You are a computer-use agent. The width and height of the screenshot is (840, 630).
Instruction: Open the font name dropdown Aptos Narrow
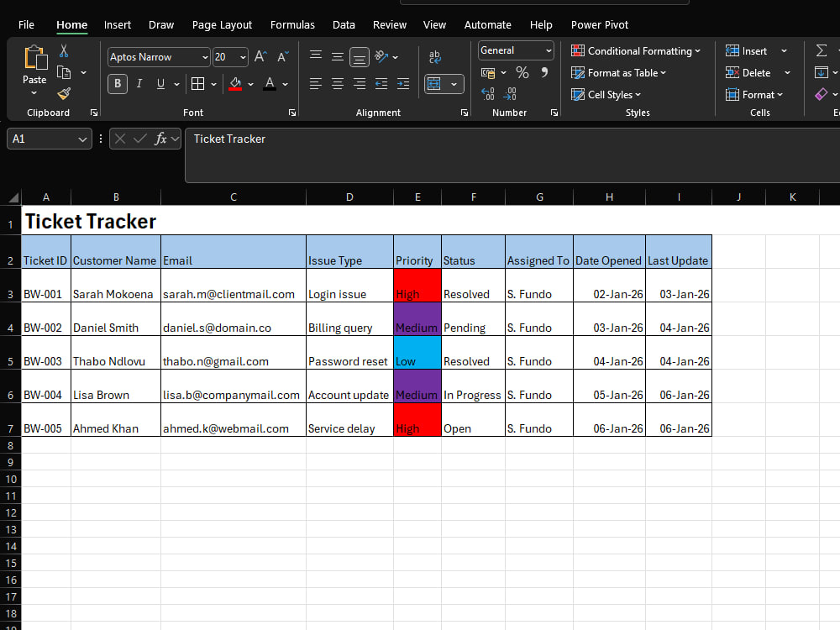coord(205,57)
